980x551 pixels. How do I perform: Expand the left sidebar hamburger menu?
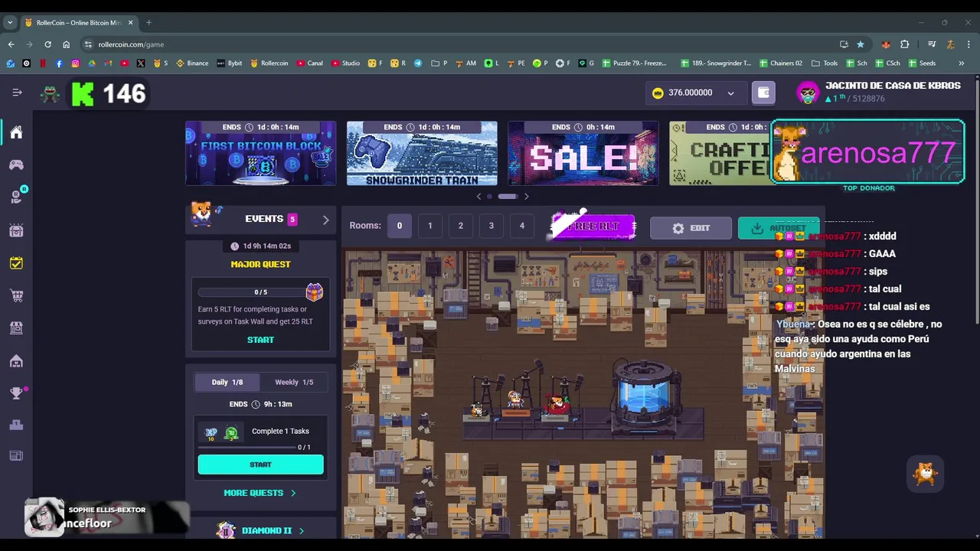tap(17, 93)
